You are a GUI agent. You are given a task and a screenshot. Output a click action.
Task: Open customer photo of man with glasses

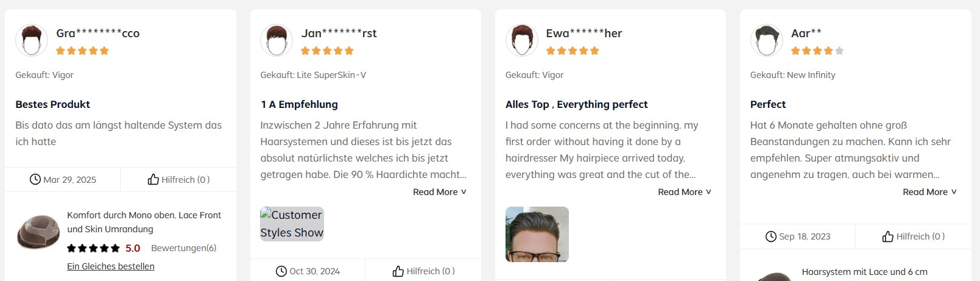537,234
